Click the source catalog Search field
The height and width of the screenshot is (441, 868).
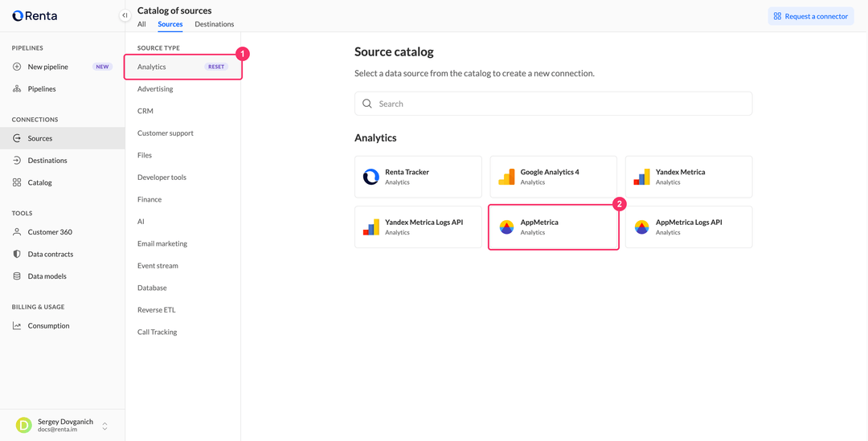(553, 104)
